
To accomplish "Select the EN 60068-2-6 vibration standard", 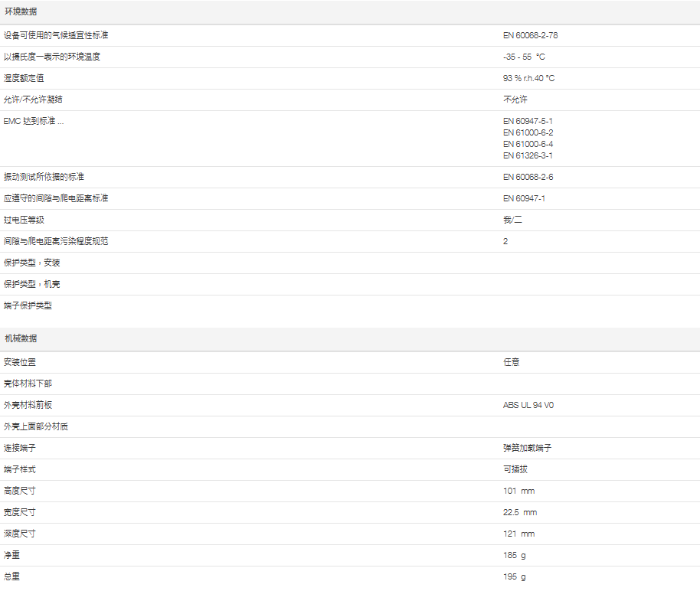I will point(528,177).
